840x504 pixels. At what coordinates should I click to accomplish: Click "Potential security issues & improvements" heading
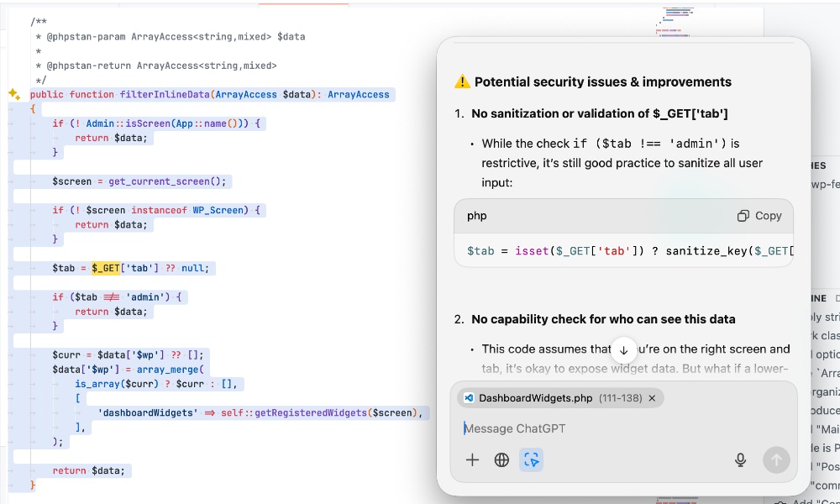[602, 82]
